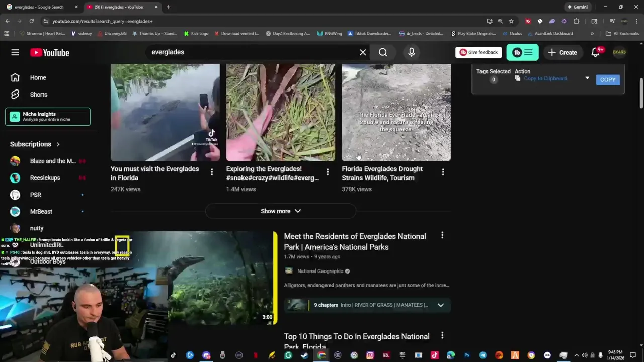Go back in browser history
644x362 pixels.
(x=7, y=21)
